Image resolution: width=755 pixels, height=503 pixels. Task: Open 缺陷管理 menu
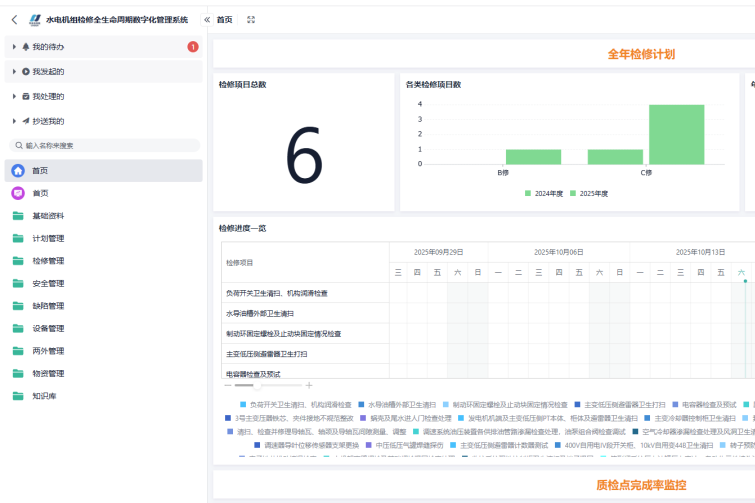click(x=104, y=306)
